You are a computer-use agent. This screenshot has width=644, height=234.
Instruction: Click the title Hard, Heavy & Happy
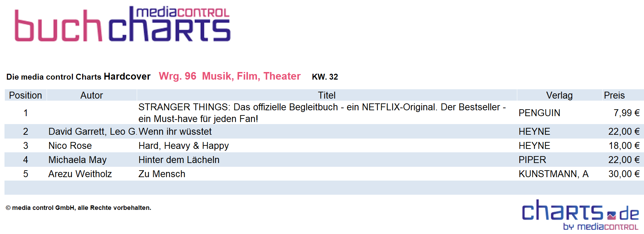coord(184,146)
